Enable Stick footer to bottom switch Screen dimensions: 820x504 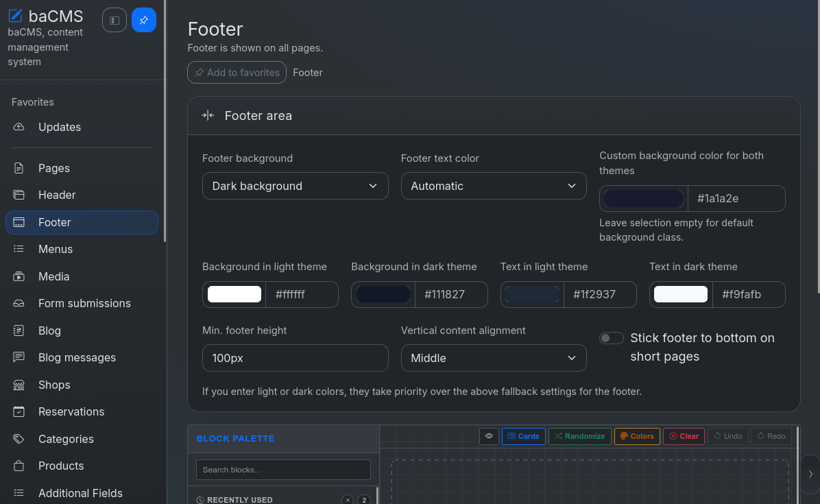point(612,338)
